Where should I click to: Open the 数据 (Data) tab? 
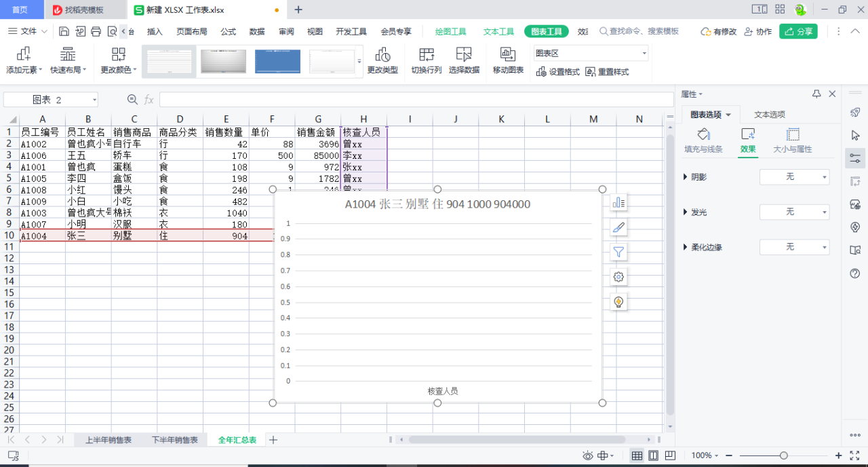(257, 31)
